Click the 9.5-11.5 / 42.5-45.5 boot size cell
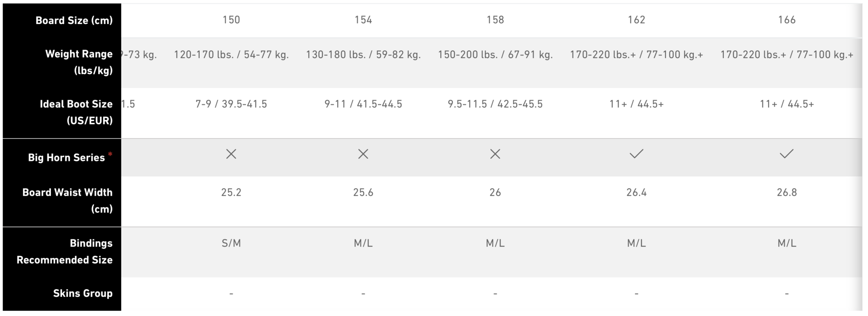The height and width of the screenshot is (316, 868). [495, 104]
